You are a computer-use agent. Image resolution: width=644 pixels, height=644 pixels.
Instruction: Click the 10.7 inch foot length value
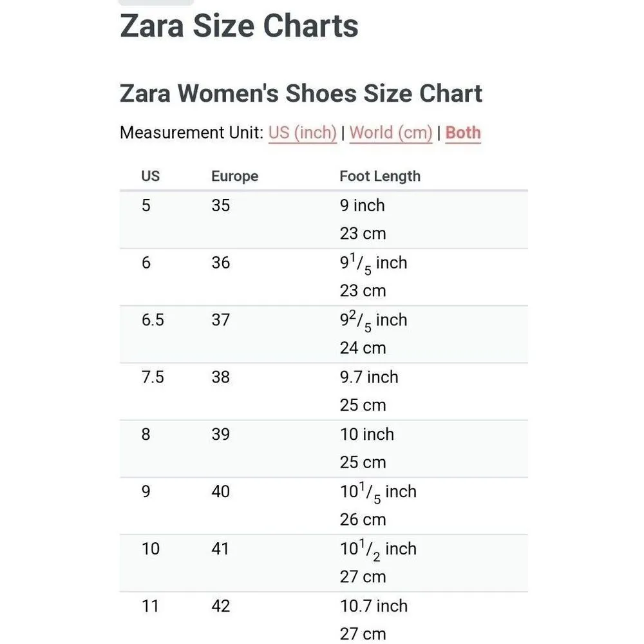tap(374, 607)
